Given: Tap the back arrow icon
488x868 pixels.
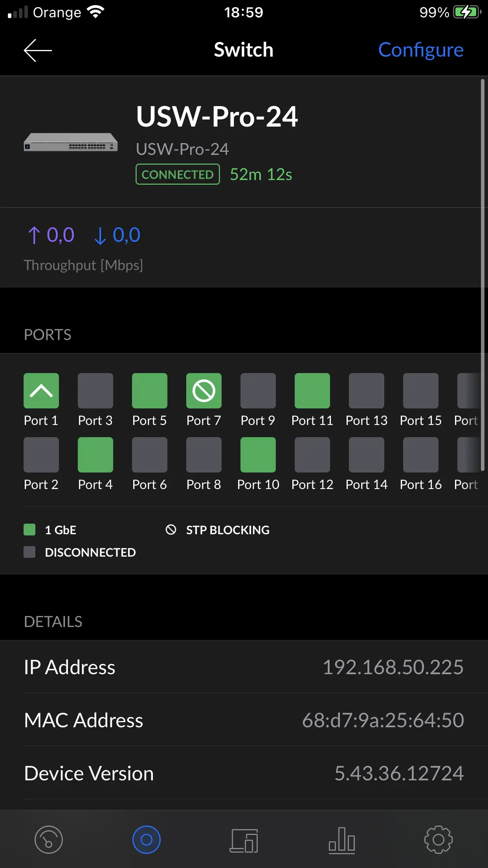Looking at the screenshot, I should click(x=38, y=50).
